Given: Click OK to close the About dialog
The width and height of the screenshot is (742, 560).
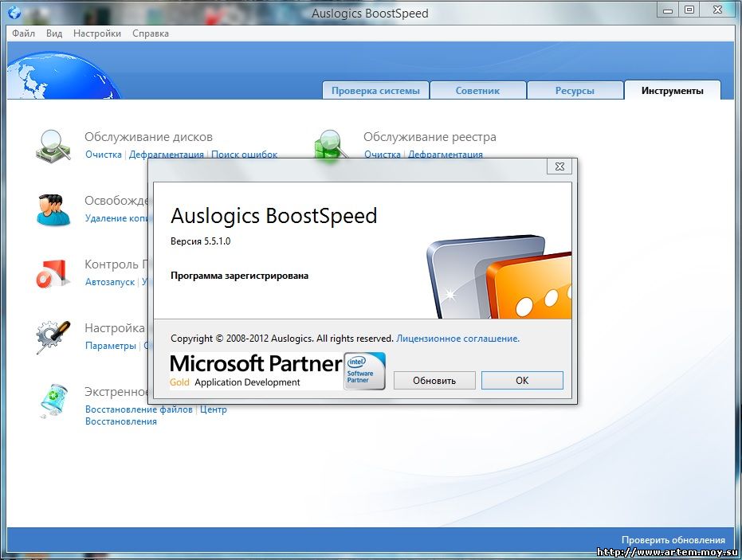Looking at the screenshot, I should (522, 380).
